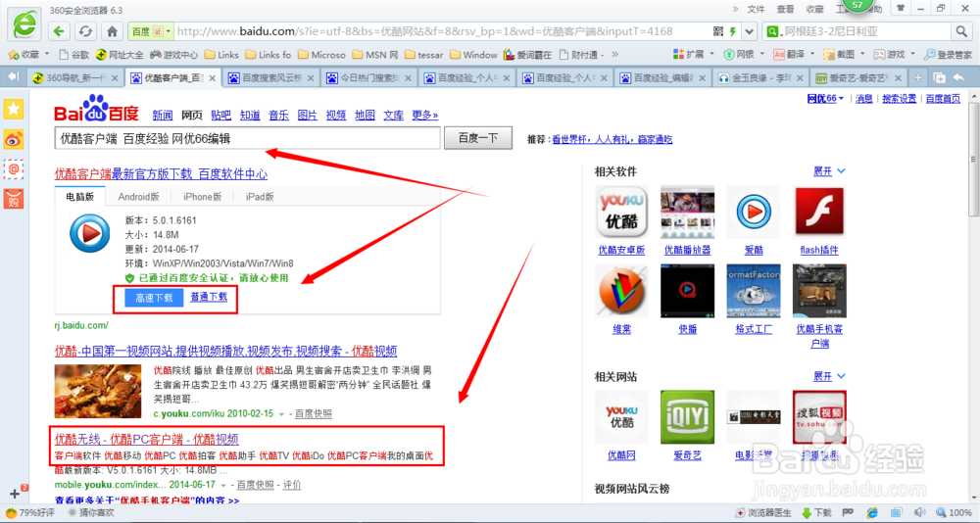The height and width of the screenshot is (523, 980).
Task: Open the 文件 menu
Action: tap(757, 9)
